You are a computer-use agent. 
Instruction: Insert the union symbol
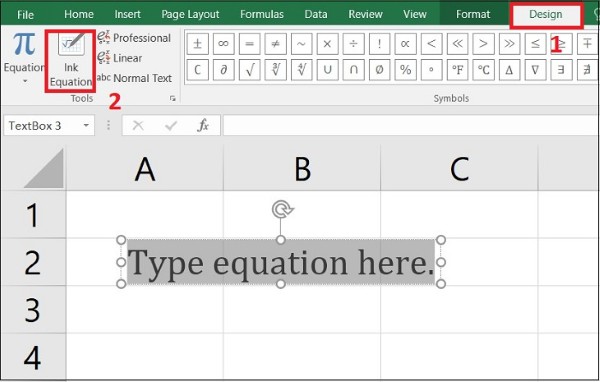click(x=327, y=70)
